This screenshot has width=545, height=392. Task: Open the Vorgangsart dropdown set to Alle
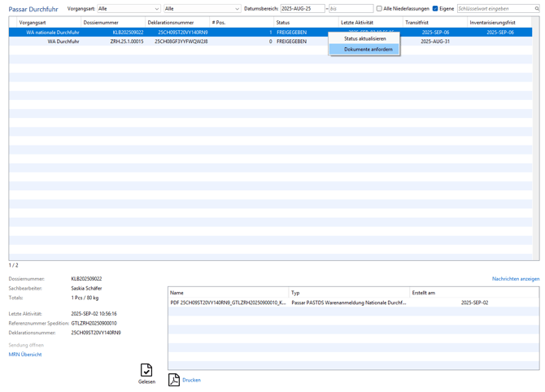tap(129, 9)
